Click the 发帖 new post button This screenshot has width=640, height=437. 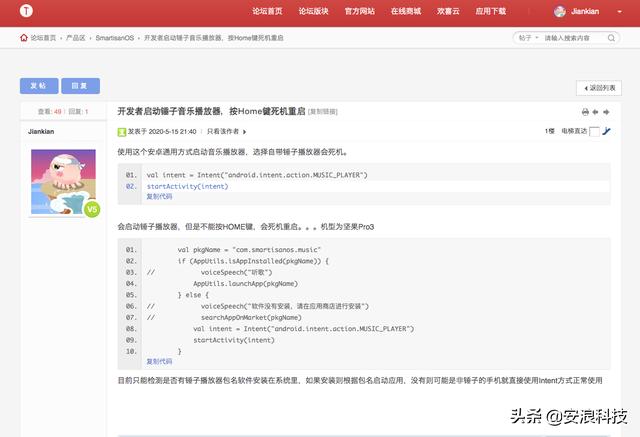pyautogui.click(x=39, y=86)
